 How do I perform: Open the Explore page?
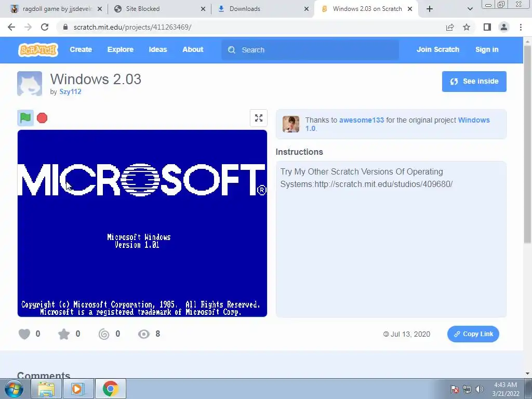(121, 49)
